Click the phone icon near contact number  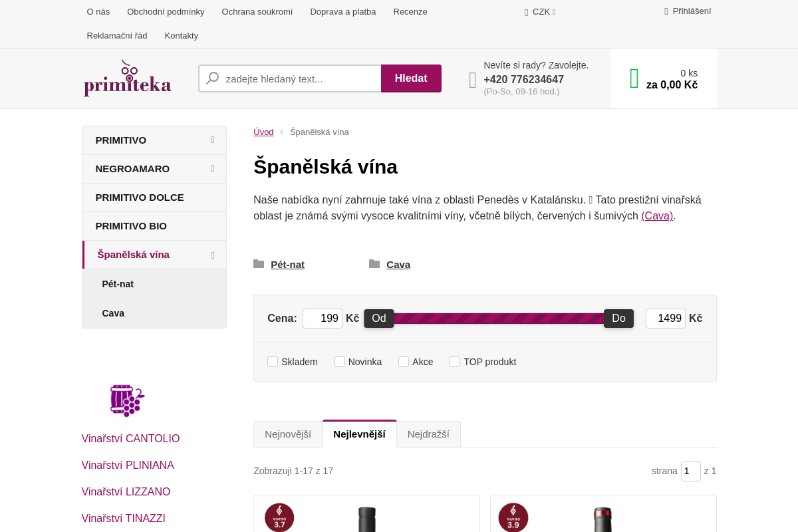472,80
